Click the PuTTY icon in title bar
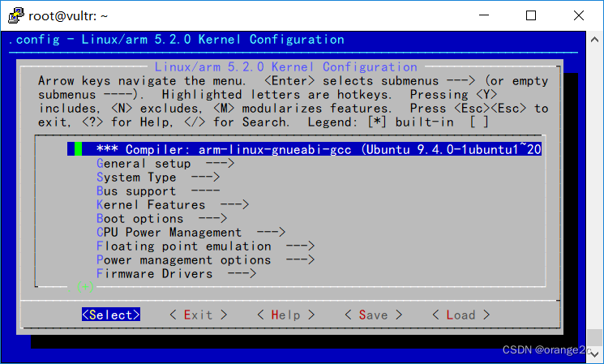The image size is (604, 364). (x=15, y=15)
